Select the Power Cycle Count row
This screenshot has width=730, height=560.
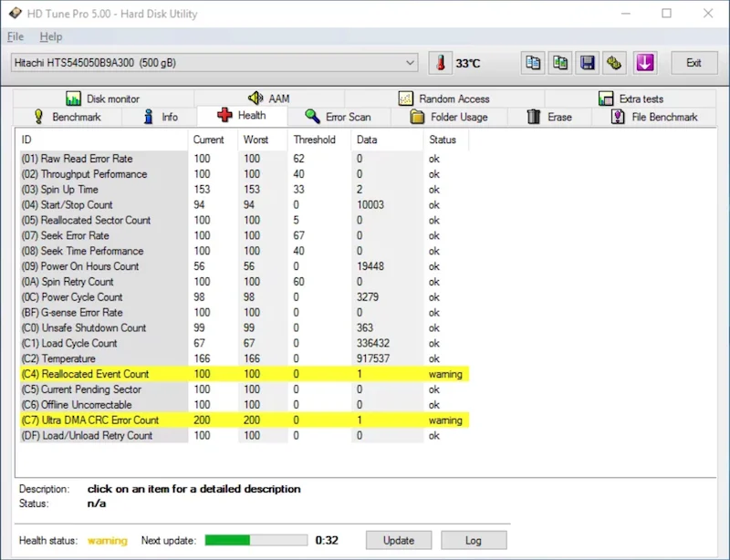click(245, 297)
